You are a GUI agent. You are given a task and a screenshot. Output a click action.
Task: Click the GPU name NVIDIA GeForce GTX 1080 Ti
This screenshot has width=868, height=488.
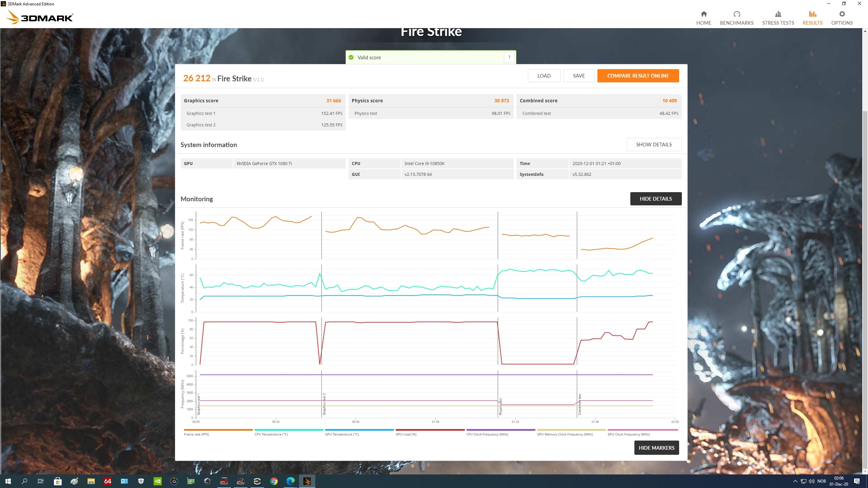(x=264, y=163)
